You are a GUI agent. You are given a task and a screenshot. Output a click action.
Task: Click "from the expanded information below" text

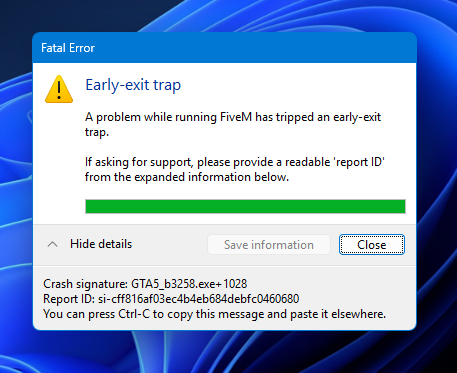[187, 177]
